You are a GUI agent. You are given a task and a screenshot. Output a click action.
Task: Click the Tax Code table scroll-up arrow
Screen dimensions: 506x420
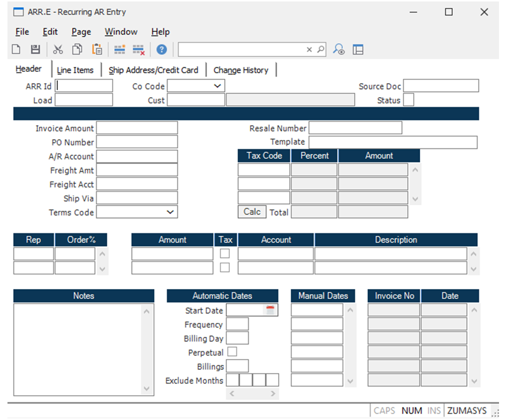pyautogui.click(x=415, y=170)
